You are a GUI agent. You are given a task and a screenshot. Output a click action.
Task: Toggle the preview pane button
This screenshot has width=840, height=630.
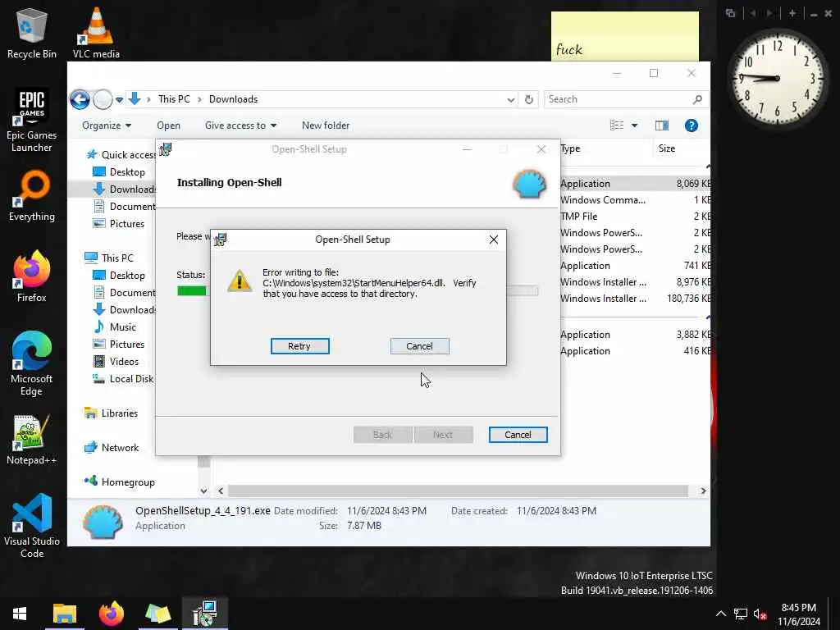click(662, 126)
